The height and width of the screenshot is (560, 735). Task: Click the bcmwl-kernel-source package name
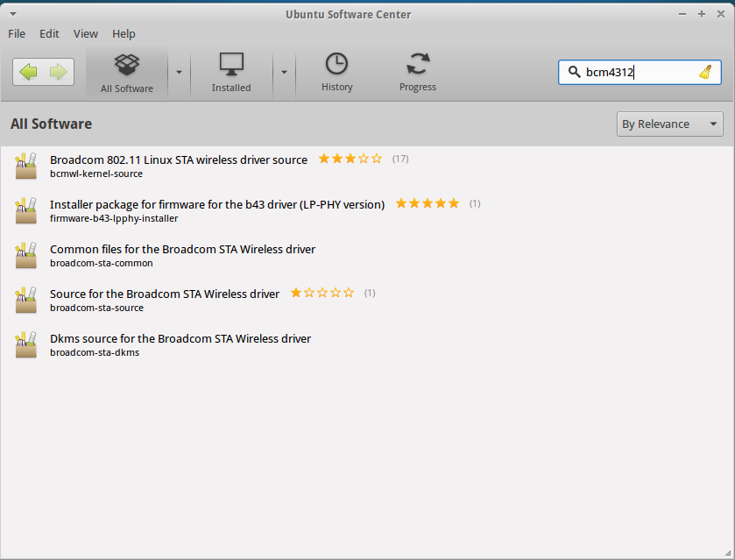click(x=96, y=174)
